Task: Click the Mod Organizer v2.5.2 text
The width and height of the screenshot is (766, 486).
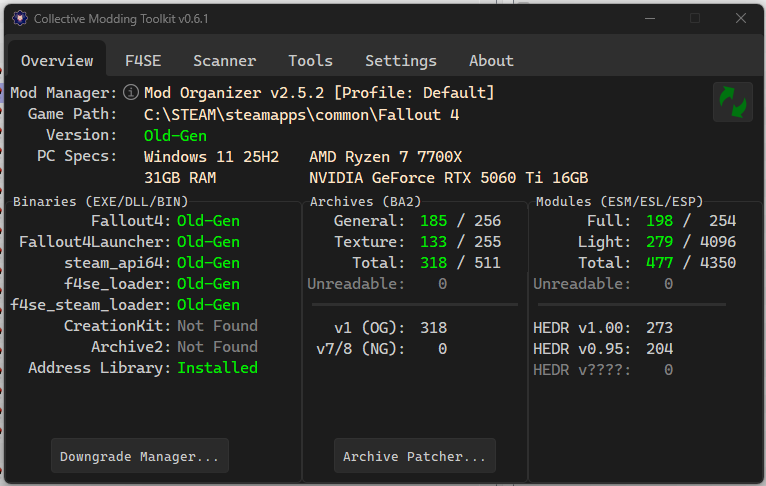Action: pyautogui.click(x=234, y=93)
